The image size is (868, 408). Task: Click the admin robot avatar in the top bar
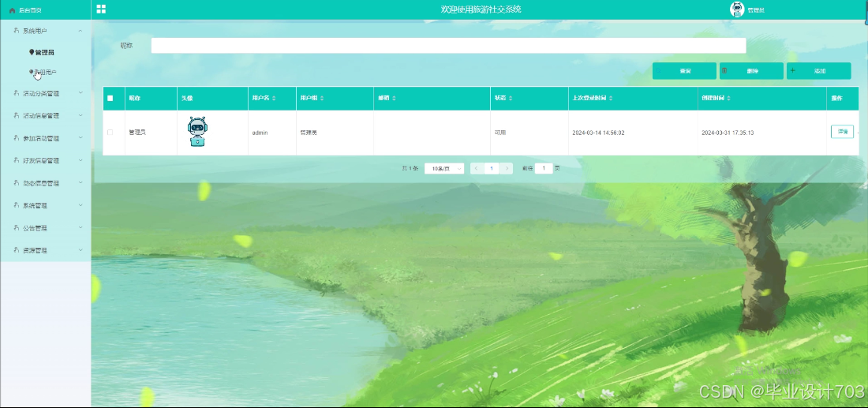tap(737, 9)
